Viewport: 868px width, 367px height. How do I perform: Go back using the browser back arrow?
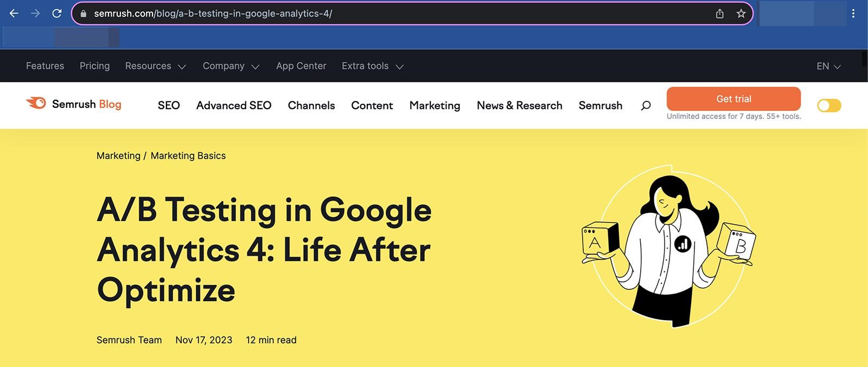(14, 14)
